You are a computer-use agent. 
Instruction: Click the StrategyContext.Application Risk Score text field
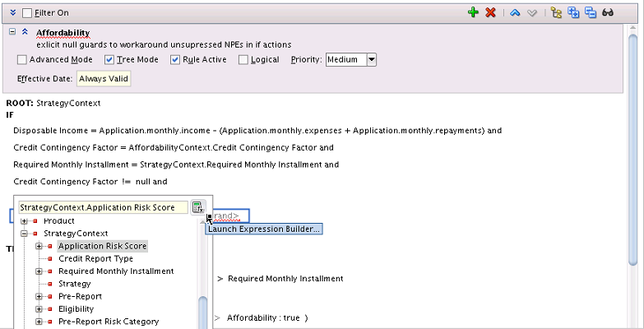click(x=103, y=207)
